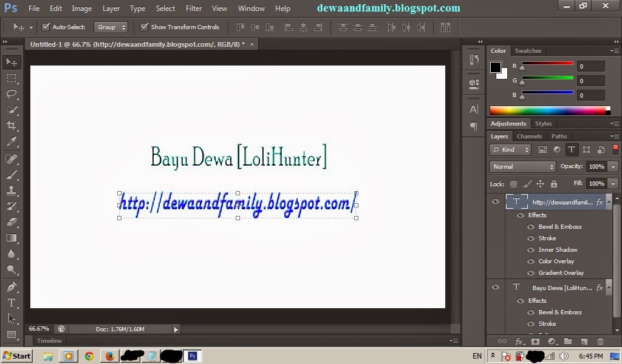
Task: Click the Windows Start button
Action: 17,356
